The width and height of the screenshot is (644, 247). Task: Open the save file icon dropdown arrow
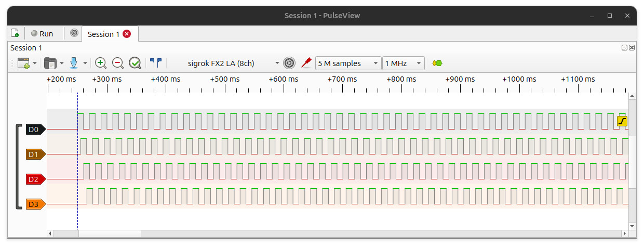click(85, 63)
